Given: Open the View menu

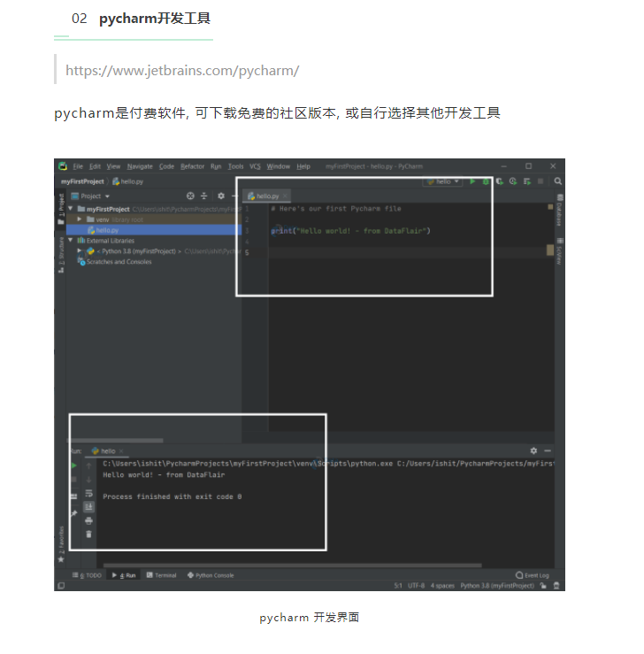Looking at the screenshot, I should pyautogui.click(x=113, y=166).
